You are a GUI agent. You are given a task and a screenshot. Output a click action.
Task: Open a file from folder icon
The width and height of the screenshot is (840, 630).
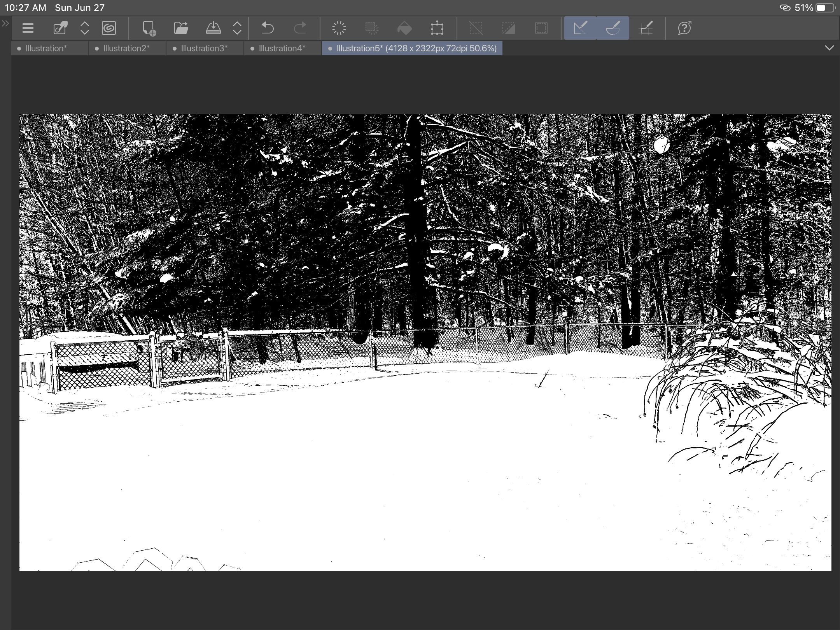[x=181, y=28]
